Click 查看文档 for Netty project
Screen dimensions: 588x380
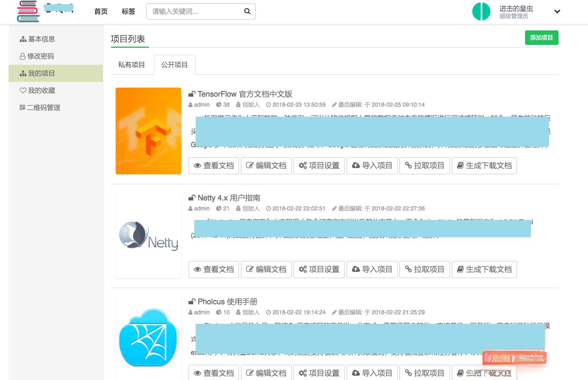click(x=214, y=269)
